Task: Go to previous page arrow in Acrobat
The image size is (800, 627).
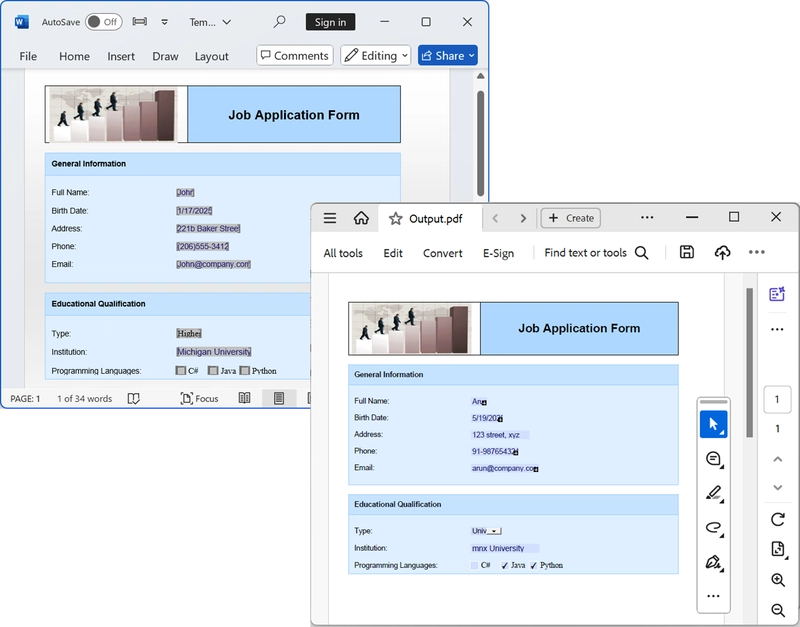Action: (778, 459)
